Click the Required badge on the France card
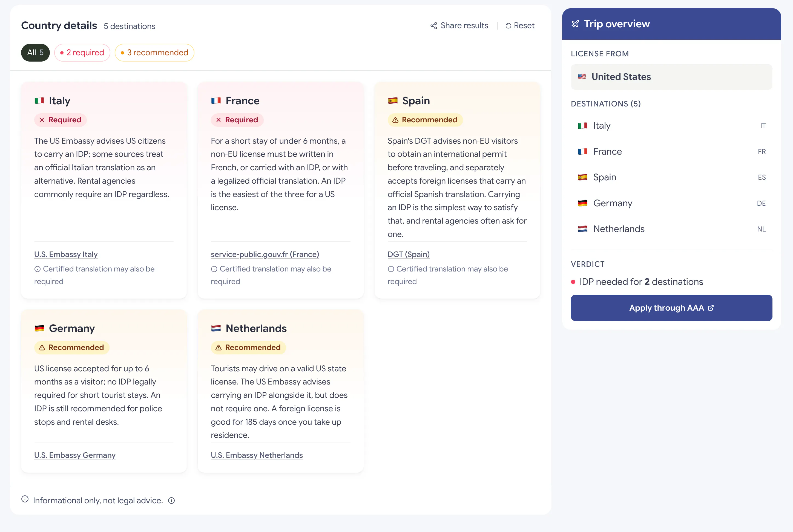This screenshot has height=532, width=793. [x=237, y=120]
